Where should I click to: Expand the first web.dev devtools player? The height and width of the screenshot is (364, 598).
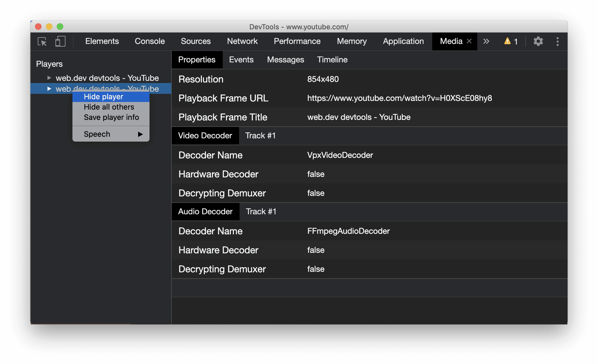coord(49,77)
